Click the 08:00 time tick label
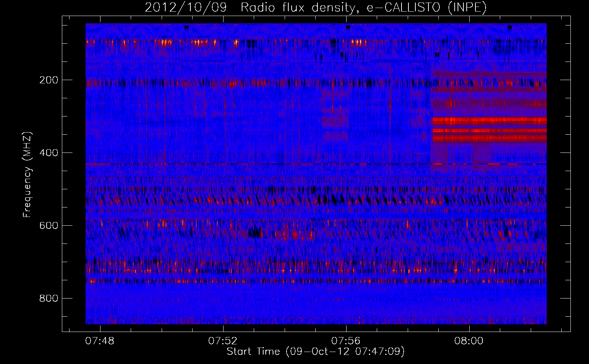 [x=469, y=341]
